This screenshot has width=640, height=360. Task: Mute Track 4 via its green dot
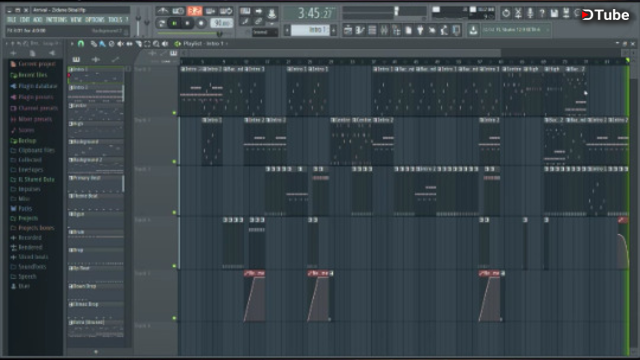coord(174,266)
